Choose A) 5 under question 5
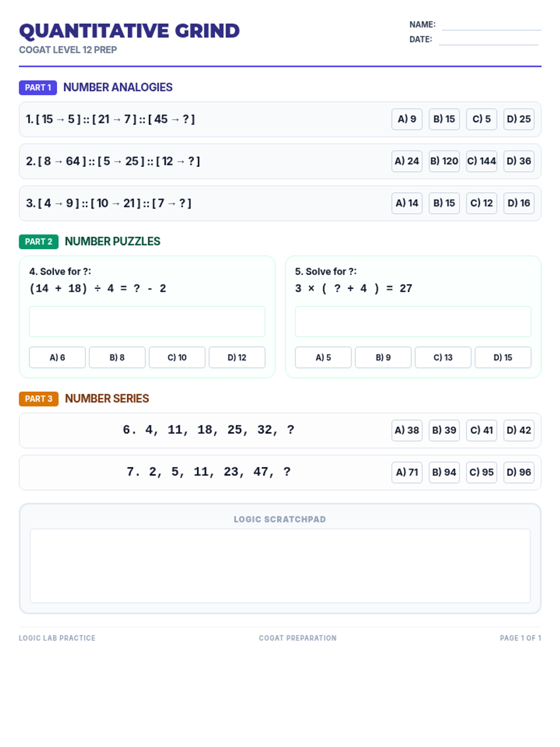The image size is (560, 747). click(323, 357)
